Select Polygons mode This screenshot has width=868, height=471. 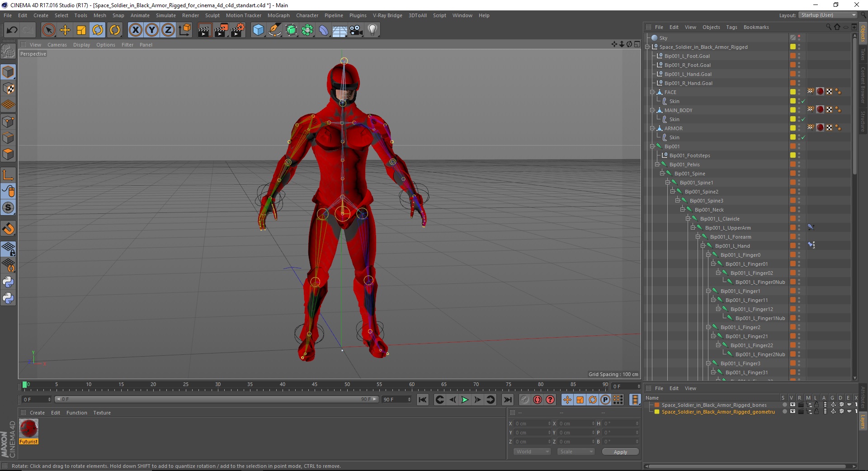[8, 154]
